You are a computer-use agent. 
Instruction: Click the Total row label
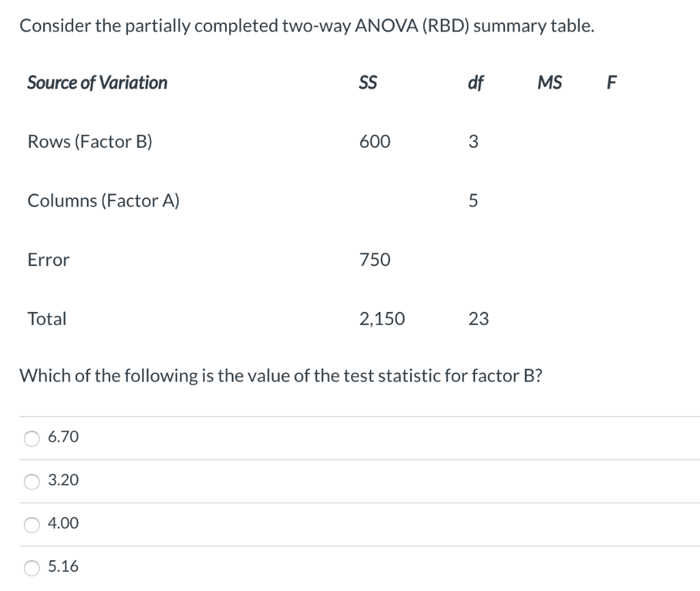[x=47, y=319]
